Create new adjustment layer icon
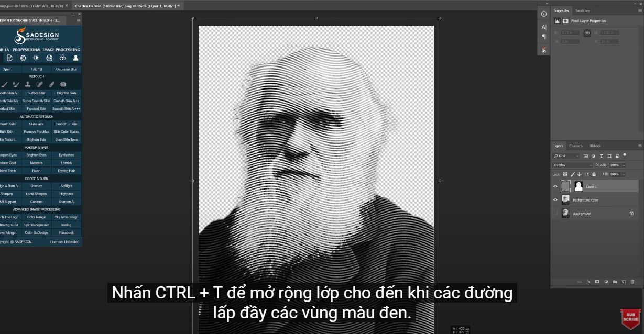The width and height of the screenshot is (644, 334). pyautogui.click(x=606, y=282)
